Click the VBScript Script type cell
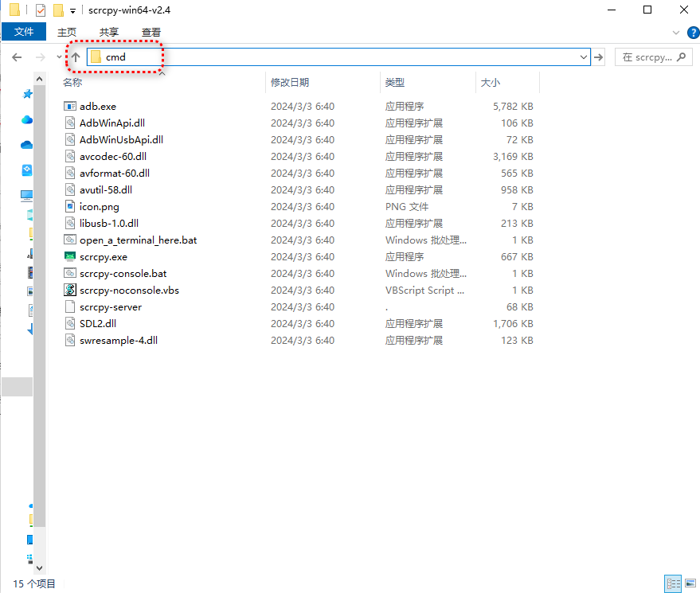Viewport: 700px width, 593px height. point(424,290)
